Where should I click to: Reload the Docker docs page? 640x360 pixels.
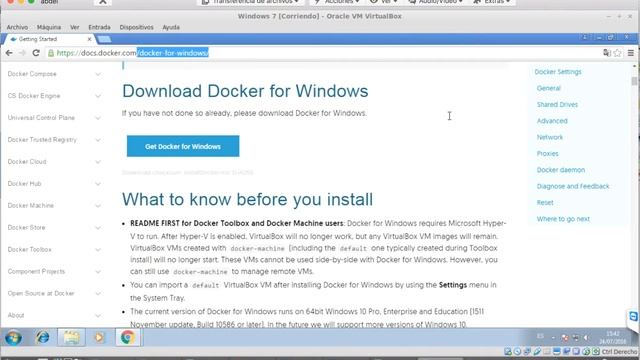[x=36, y=53]
